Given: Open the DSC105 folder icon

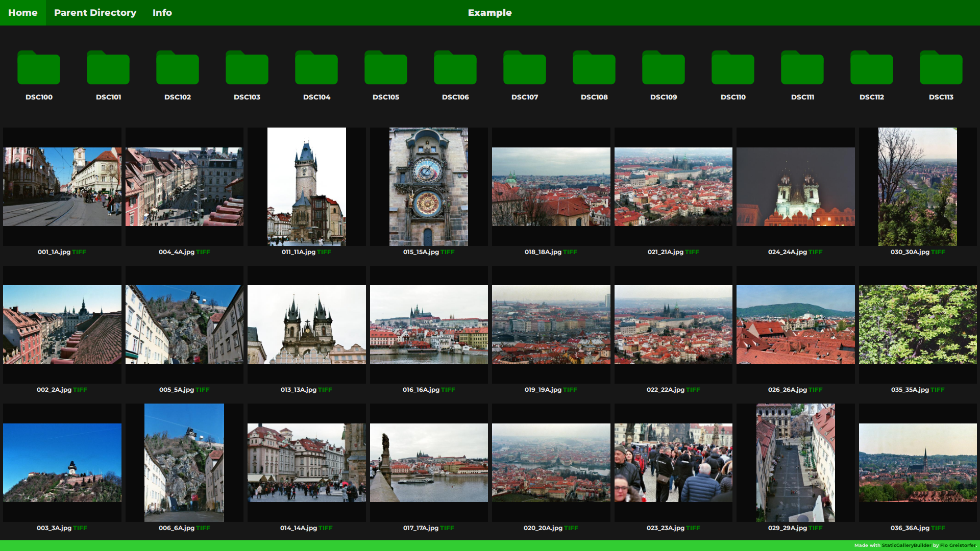Looking at the screenshot, I should pyautogui.click(x=386, y=68).
